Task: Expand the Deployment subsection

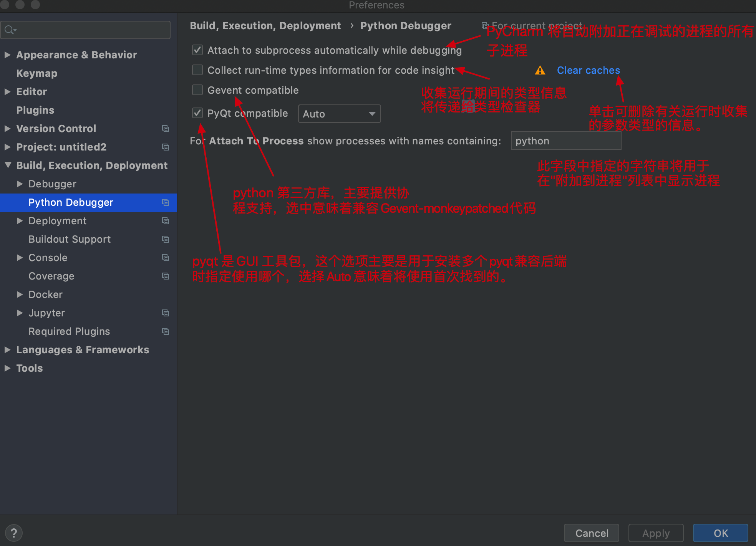Action: [x=20, y=221]
